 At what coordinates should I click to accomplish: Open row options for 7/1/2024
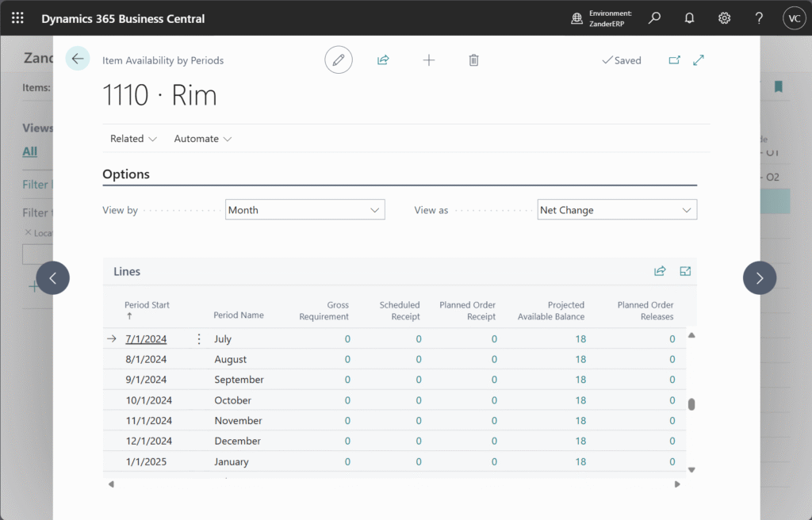tap(199, 338)
